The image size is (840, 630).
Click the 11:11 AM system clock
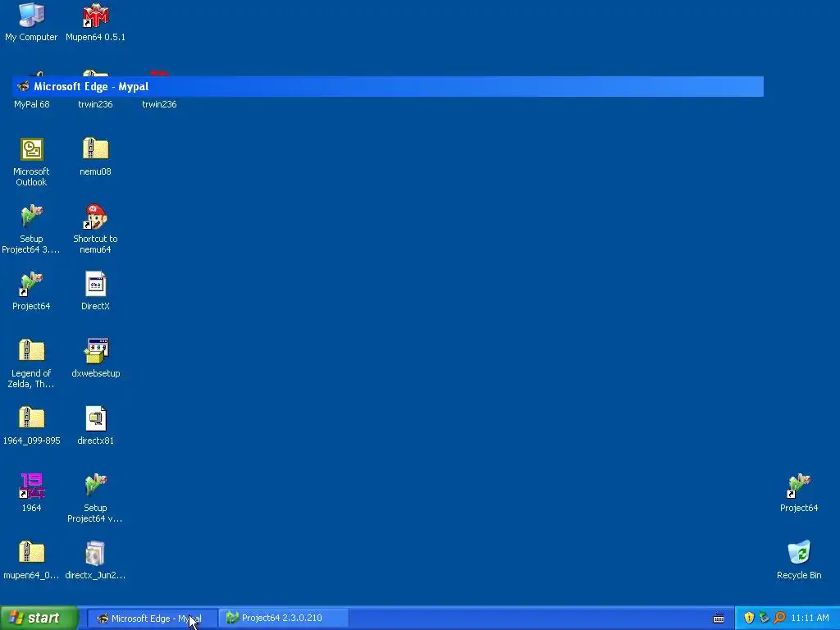pos(810,619)
